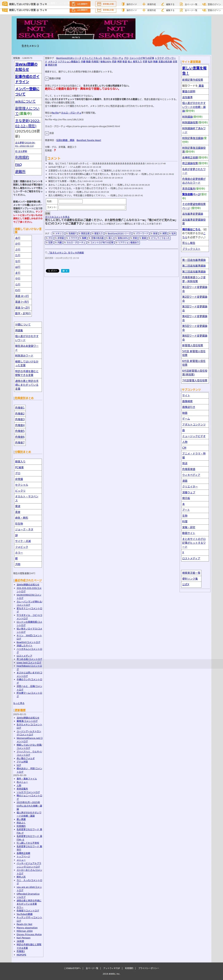Open 分類について link
This screenshot has width=223, height=980.
tap(23, 324)
